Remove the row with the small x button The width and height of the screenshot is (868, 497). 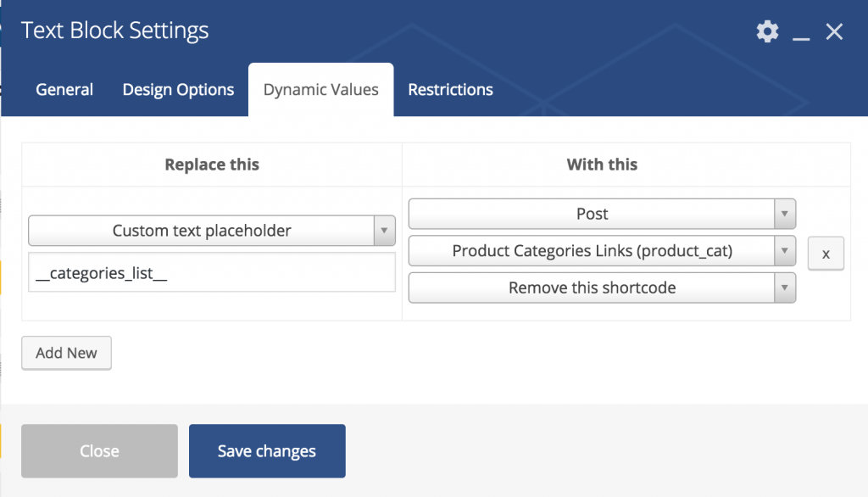tap(826, 254)
